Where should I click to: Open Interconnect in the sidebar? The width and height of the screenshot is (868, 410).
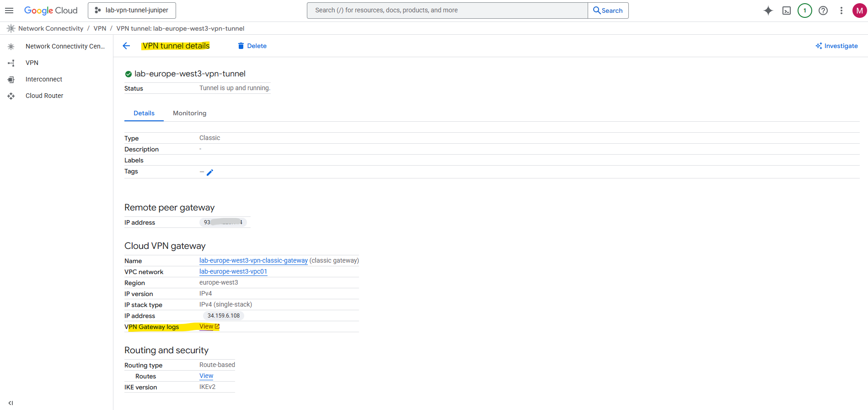pos(44,79)
